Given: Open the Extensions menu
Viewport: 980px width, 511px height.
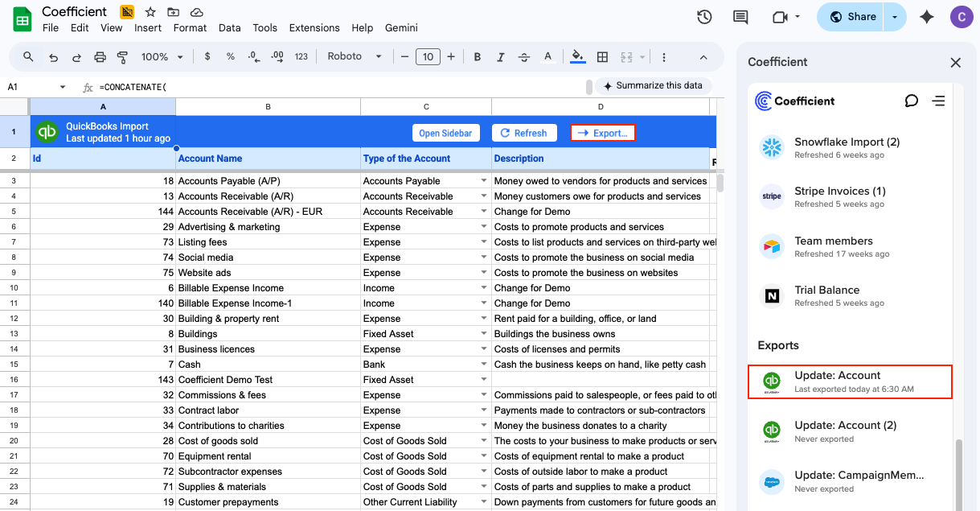Looking at the screenshot, I should point(314,27).
